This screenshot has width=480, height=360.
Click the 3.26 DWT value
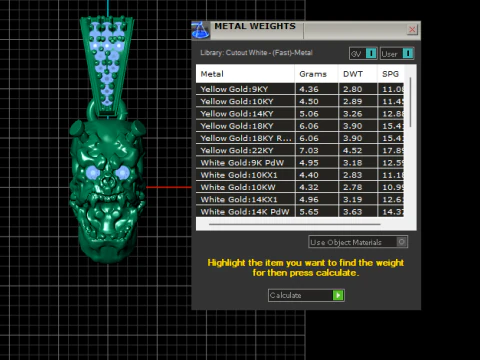pos(352,114)
